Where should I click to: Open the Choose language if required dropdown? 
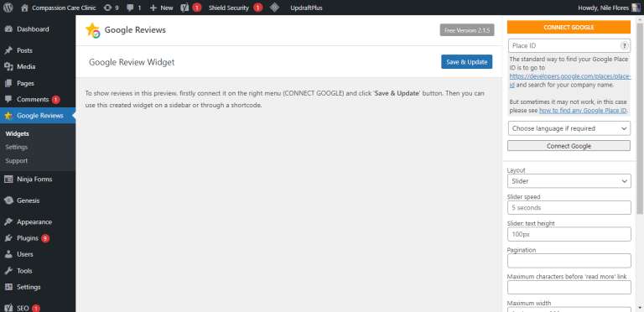click(569, 128)
